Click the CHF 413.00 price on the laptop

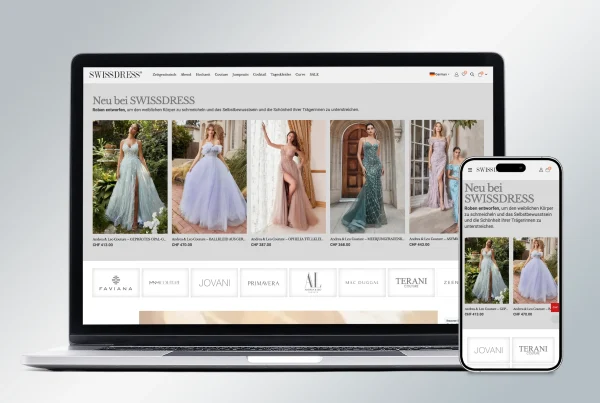103,245
